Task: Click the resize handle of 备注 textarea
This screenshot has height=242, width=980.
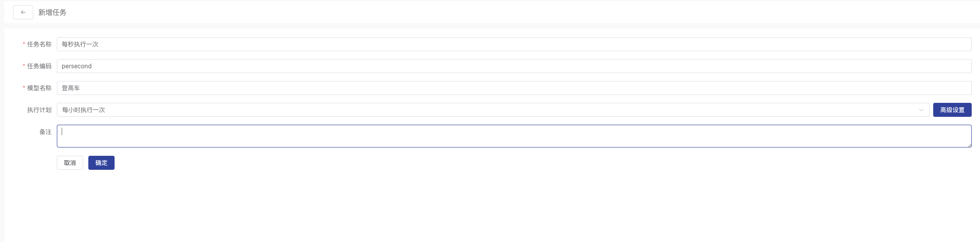Action: [x=969, y=145]
